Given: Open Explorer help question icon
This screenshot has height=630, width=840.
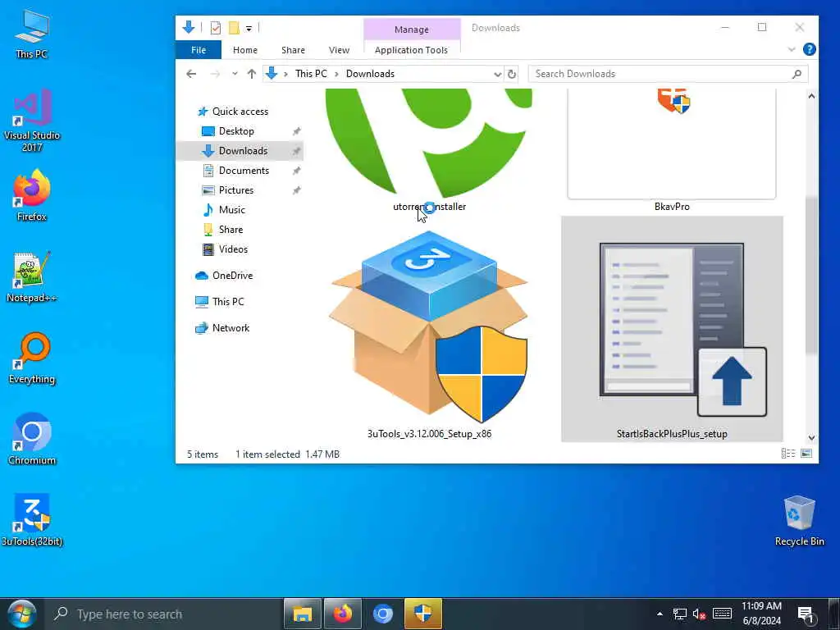Looking at the screenshot, I should [x=809, y=49].
